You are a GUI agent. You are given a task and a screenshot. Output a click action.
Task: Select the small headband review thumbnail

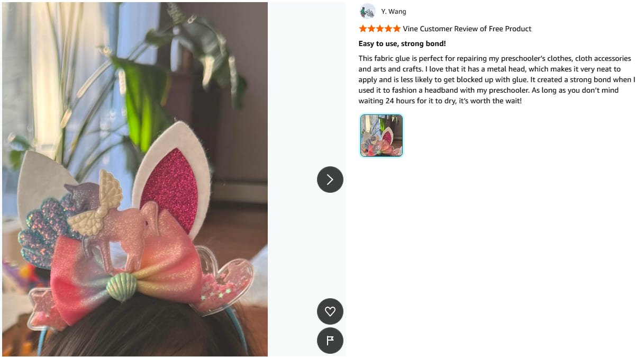382,136
